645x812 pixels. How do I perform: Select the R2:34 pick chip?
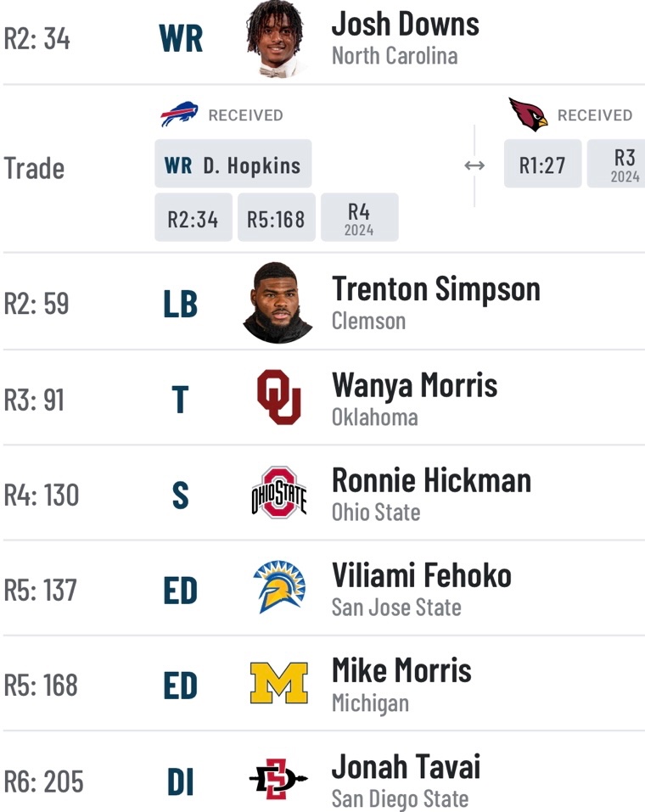pyautogui.click(x=193, y=217)
